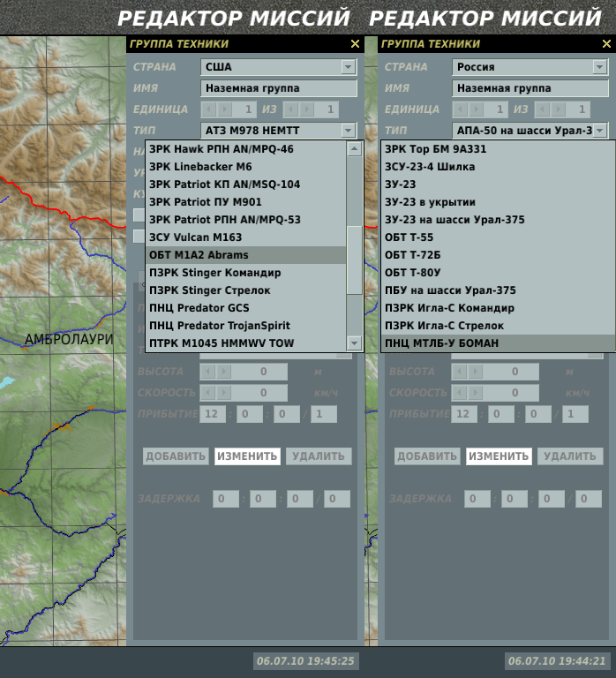Choose ОБТ Т-55 tank
Image resolution: width=616 pixels, height=678 pixels.
[x=499, y=237]
